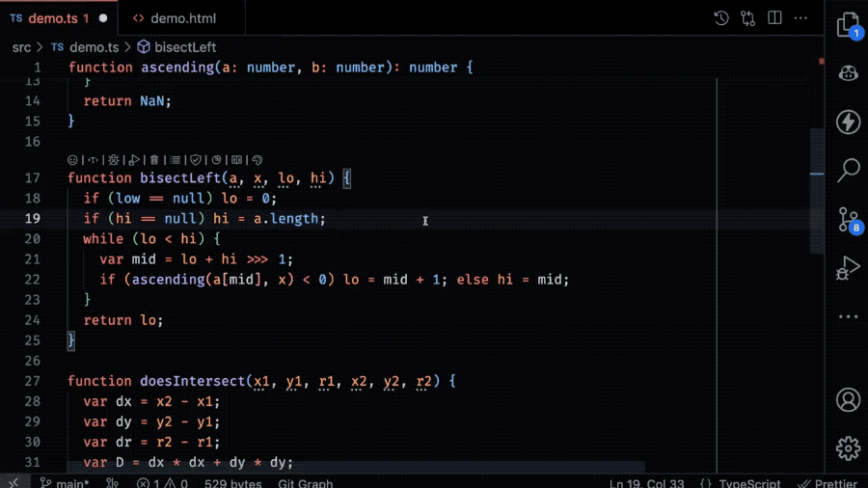868x488 pixels.
Task: Click the src breadcrumb
Action: 21,47
